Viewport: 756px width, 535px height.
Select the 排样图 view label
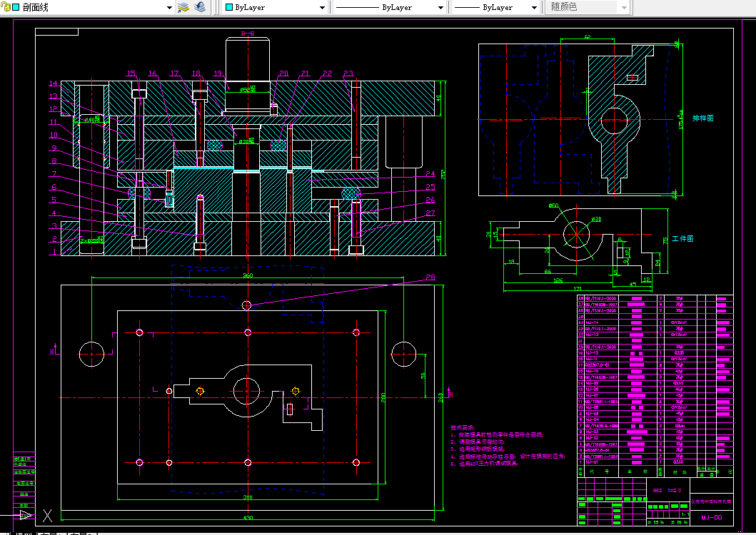point(703,118)
